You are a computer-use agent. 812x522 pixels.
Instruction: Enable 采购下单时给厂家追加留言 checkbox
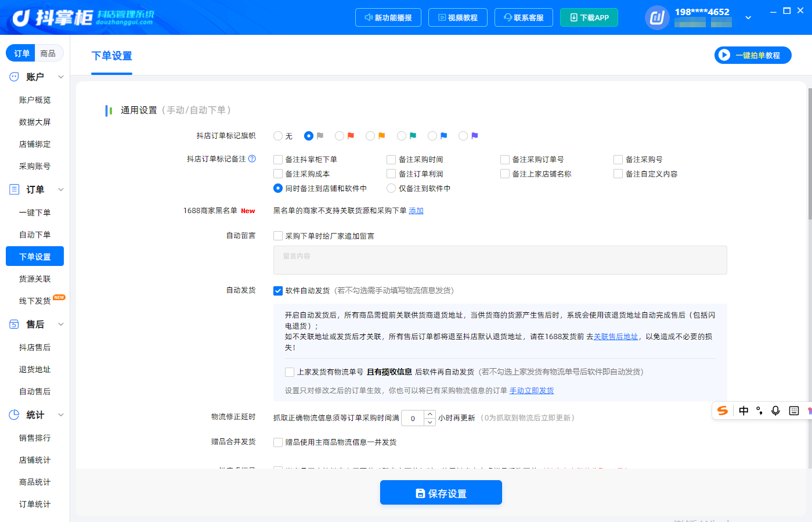(278, 236)
